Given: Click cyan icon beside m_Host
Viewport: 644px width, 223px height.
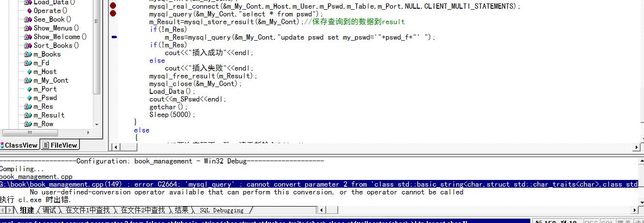Looking at the screenshot, I should point(29,72).
